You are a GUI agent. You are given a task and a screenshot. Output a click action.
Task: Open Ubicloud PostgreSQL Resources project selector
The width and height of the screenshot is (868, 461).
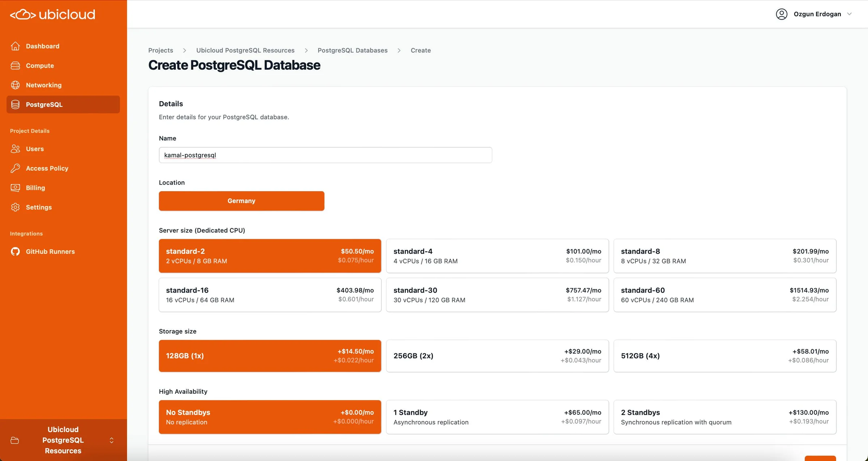[63, 440]
